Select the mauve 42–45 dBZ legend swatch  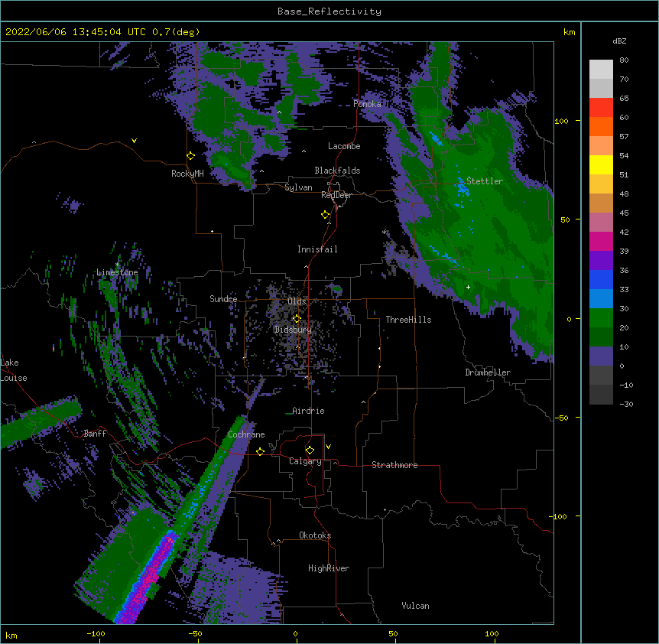point(601,223)
